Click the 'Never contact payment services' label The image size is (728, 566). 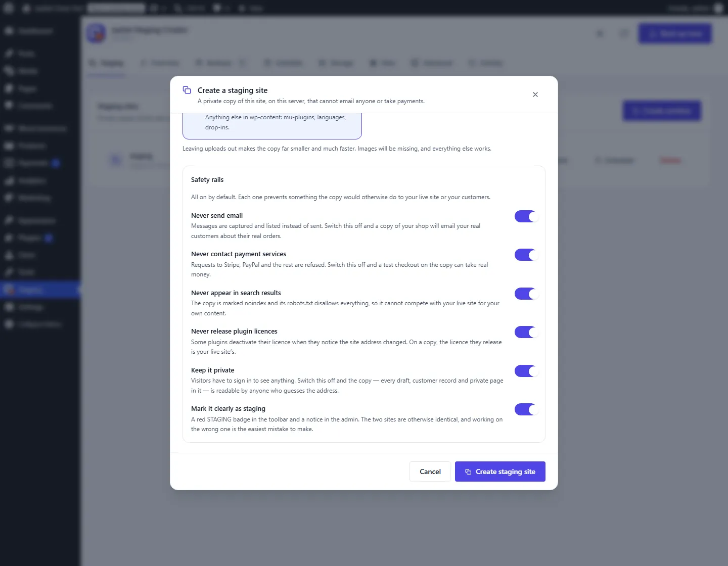coord(239,254)
